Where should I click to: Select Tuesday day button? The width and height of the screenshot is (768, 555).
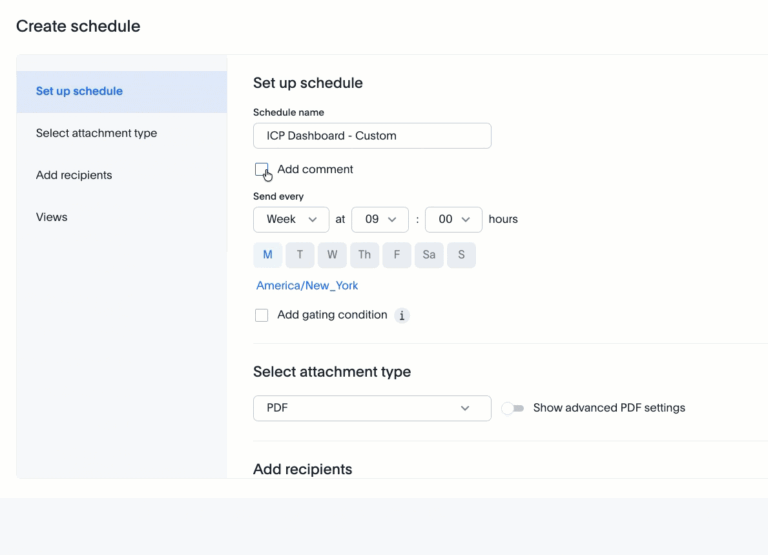(x=300, y=255)
